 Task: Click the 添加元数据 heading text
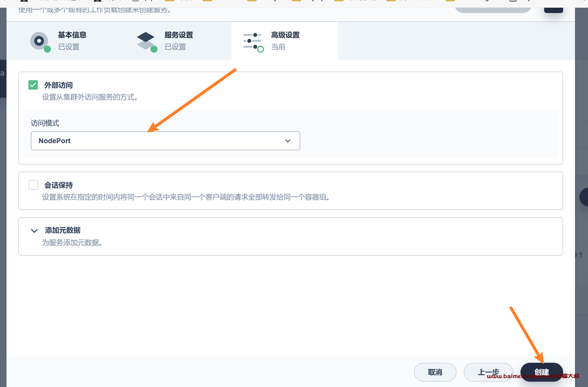point(63,230)
